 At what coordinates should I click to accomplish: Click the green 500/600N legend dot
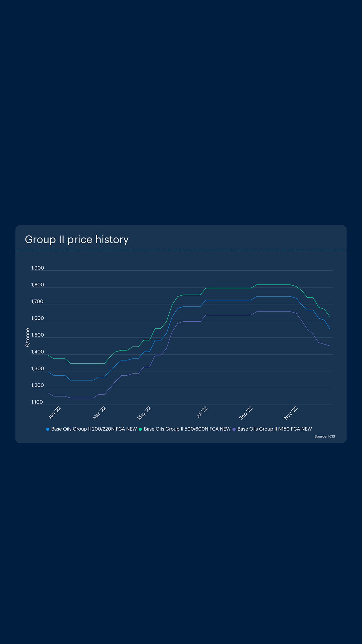pos(140,429)
